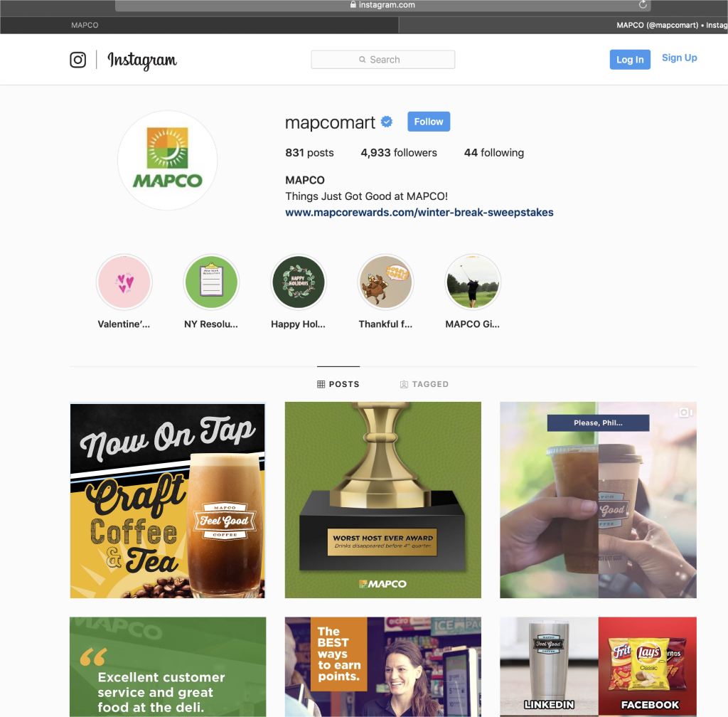Screen dimensions: 728x717
Task: Select the Posts tab
Action: [x=338, y=384]
